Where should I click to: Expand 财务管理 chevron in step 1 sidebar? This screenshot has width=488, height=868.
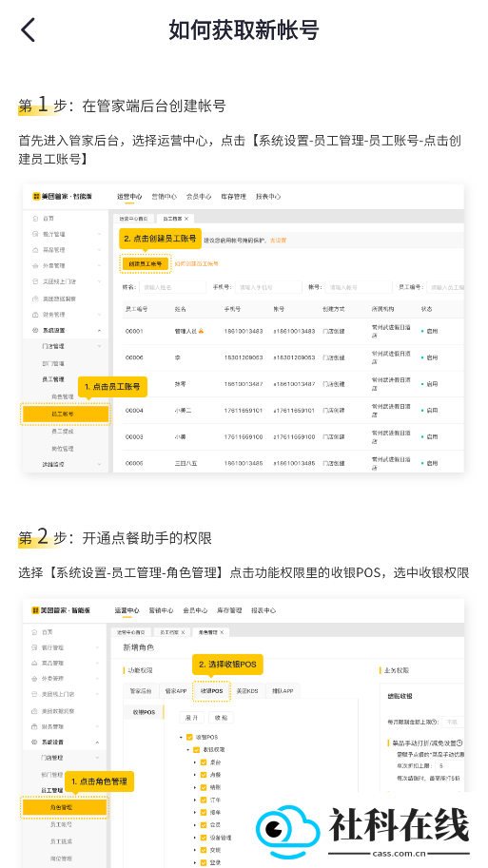tap(99, 315)
